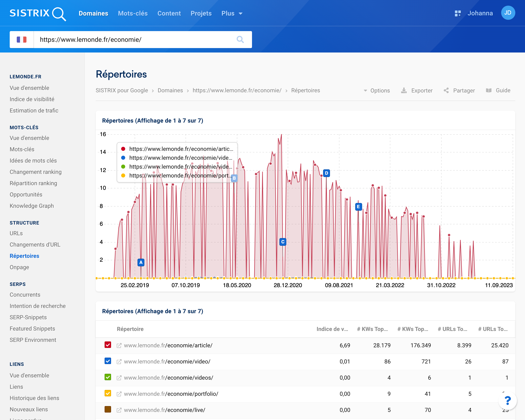This screenshot has height=420, width=525.
Task: Click SISTRIX pour Google breadcrumb link
Action: 122,90
